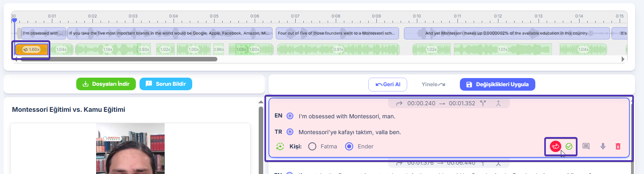This screenshot has height=174, width=644.
Task: Open the comment icon for the first segment
Action: (x=586, y=146)
